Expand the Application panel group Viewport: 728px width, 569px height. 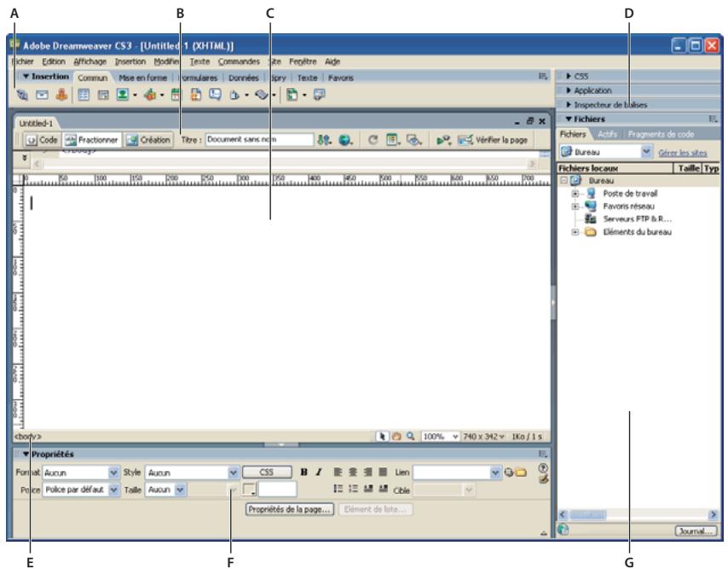tap(569, 90)
